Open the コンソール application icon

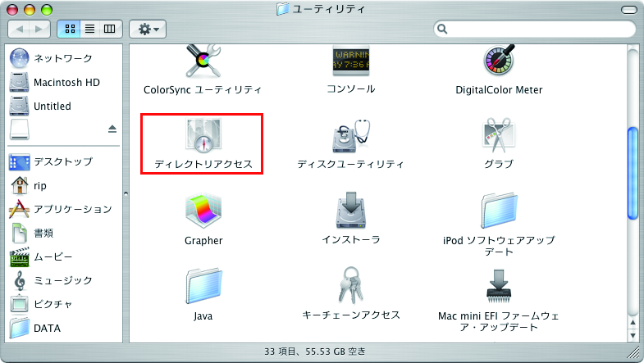click(351, 60)
